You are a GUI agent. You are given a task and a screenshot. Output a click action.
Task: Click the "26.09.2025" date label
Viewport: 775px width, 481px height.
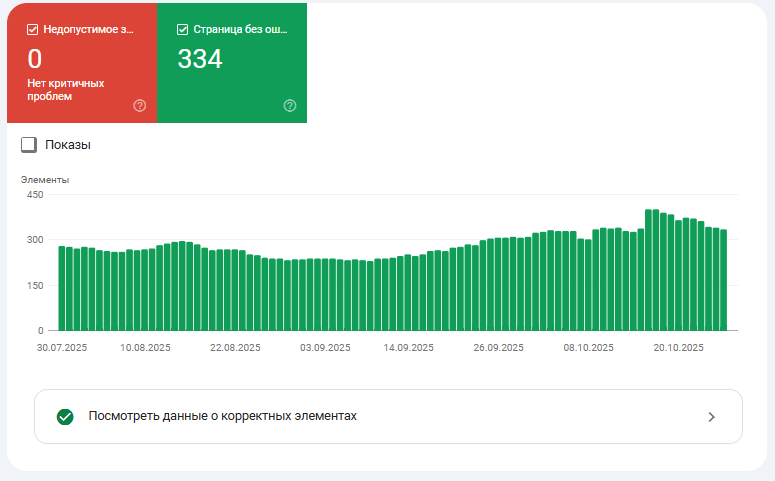[x=498, y=348]
